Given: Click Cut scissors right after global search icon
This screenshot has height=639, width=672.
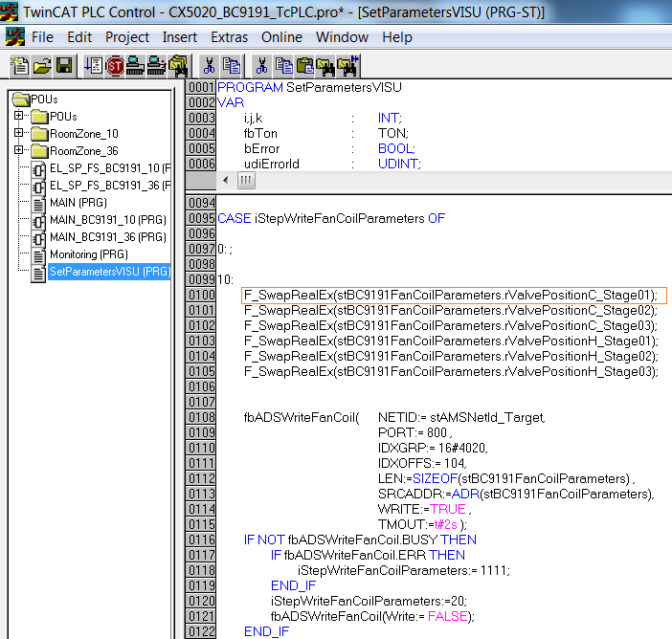Looking at the screenshot, I should click(x=209, y=66).
